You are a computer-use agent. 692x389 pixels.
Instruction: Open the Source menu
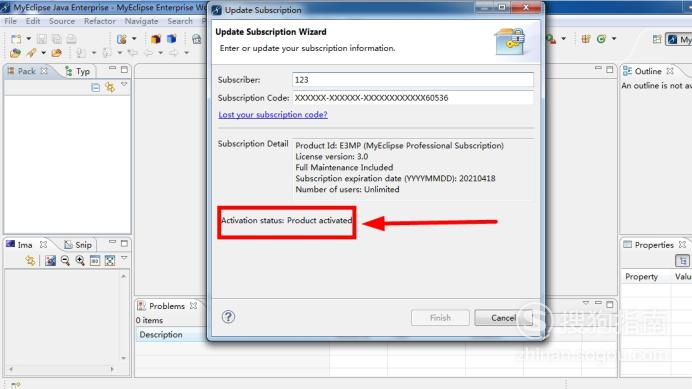(62, 21)
